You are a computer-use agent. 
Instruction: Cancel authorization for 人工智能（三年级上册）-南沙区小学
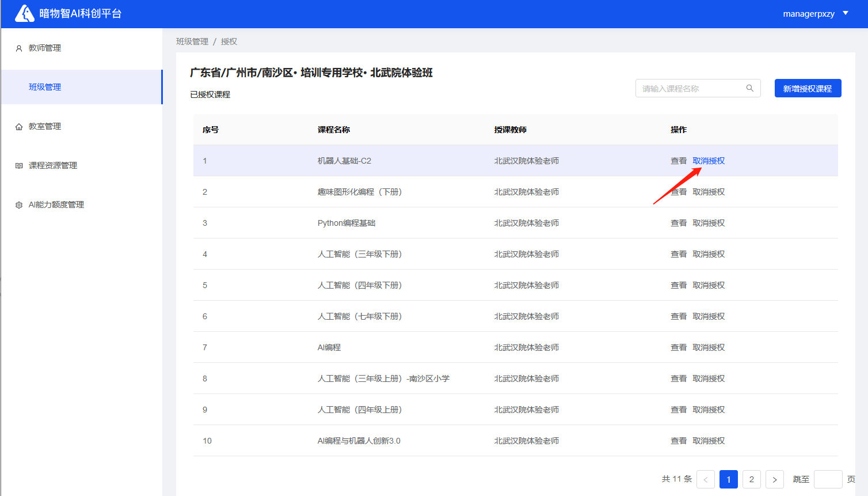click(709, 378)
